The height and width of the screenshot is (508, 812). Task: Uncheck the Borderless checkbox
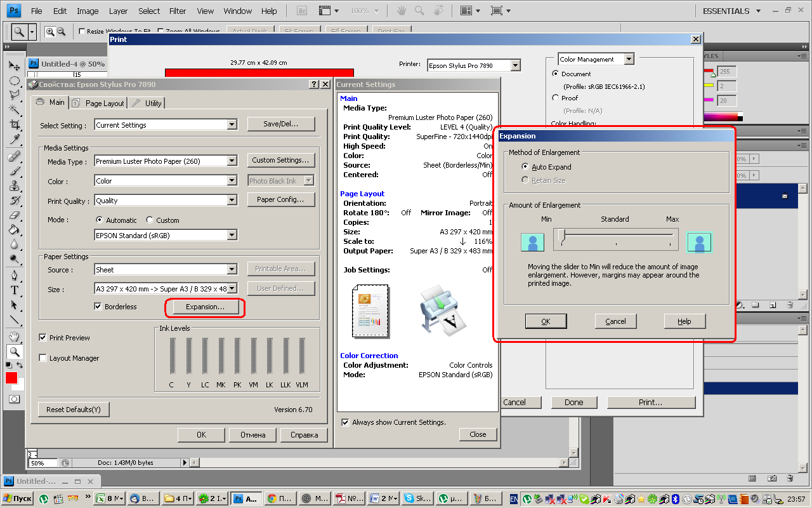point(98,307)
